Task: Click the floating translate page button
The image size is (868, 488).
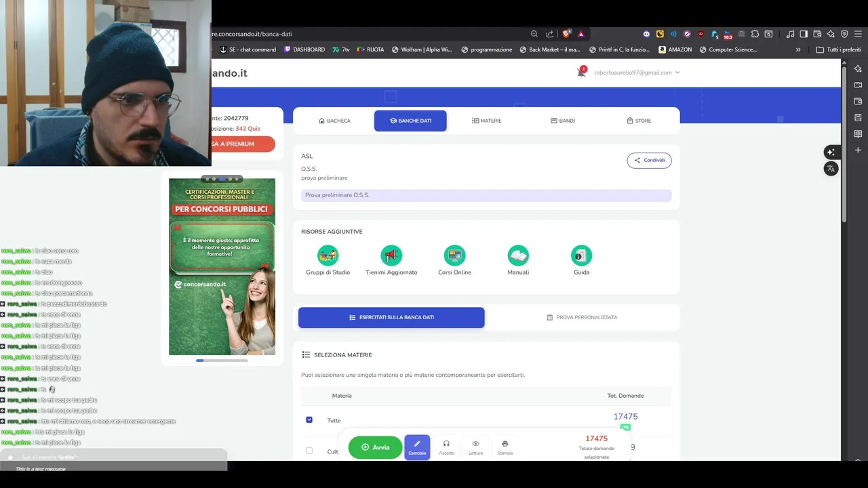Action: click(831, 169)
